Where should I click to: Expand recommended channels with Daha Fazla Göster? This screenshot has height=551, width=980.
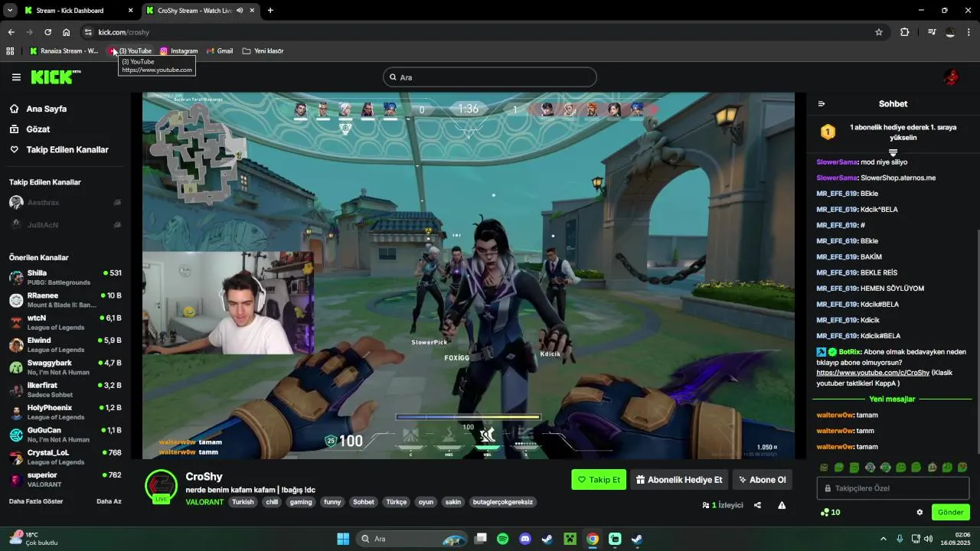tap(36, 501)
